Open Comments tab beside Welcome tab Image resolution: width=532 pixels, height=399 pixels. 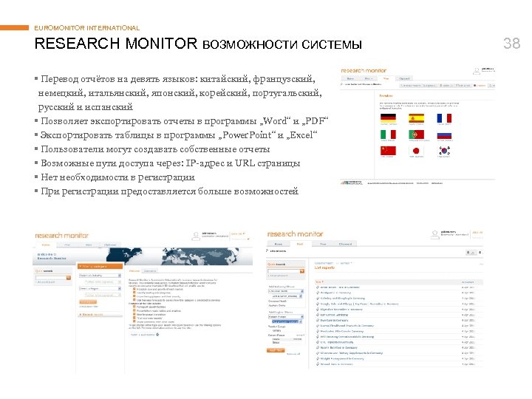pos(150,270)
